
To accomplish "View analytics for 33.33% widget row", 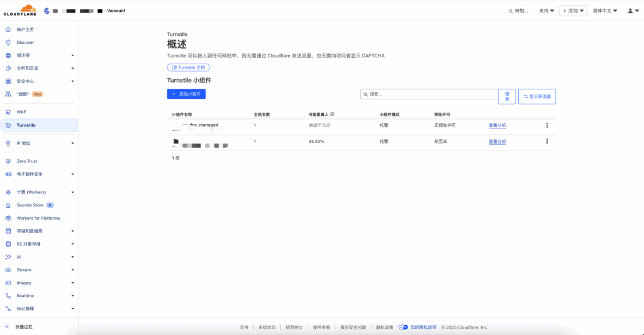I will pyautogui.click(x=497, y=142).
